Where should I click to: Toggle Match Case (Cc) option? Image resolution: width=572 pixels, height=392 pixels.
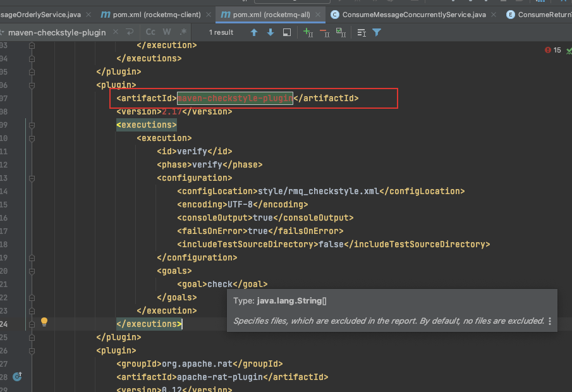point(150,32)
